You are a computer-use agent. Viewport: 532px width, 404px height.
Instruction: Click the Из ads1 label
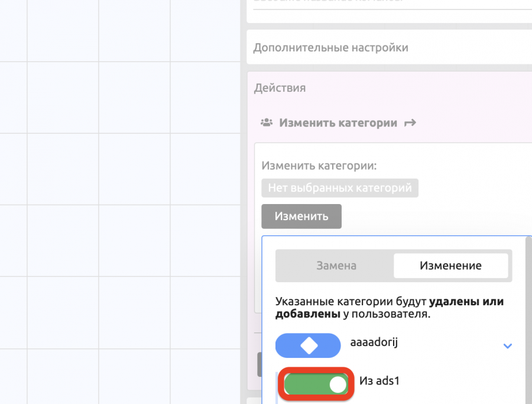point(379,381)
